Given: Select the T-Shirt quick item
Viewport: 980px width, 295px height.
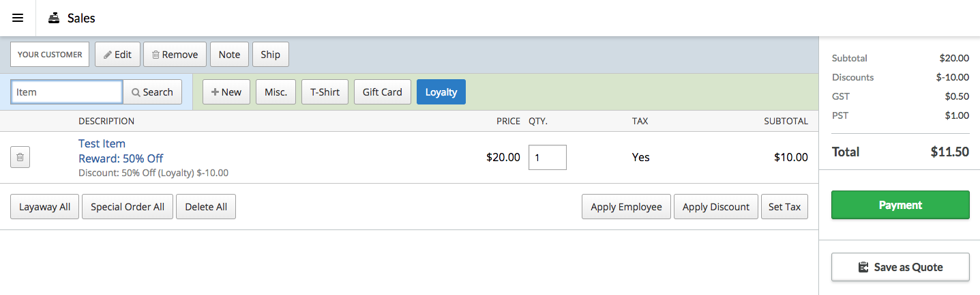Looking at the screenshot, I should click(325, 92).
